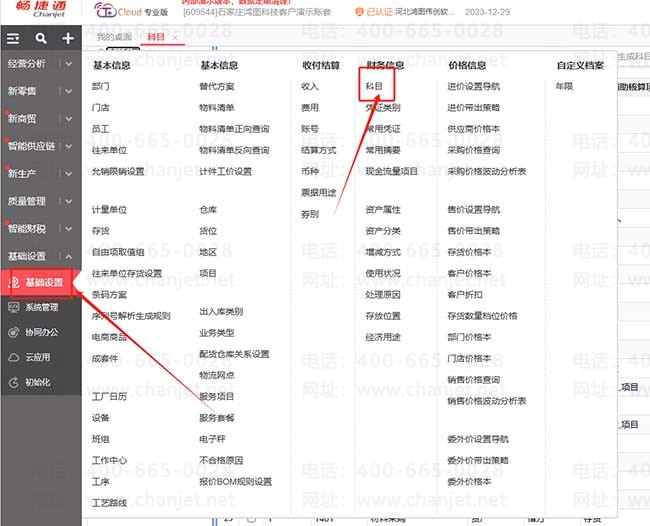Open the 报价BOM规则设置 menu entry

(235, 482)
